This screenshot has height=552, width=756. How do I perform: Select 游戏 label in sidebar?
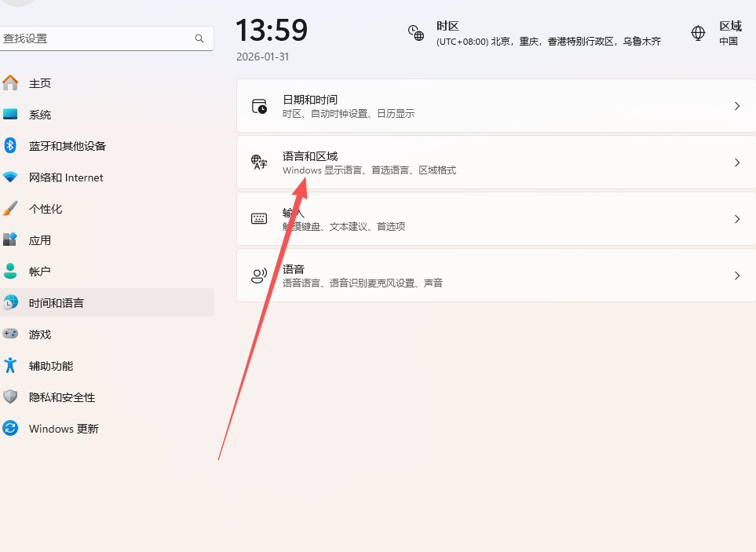coord(40,334)
